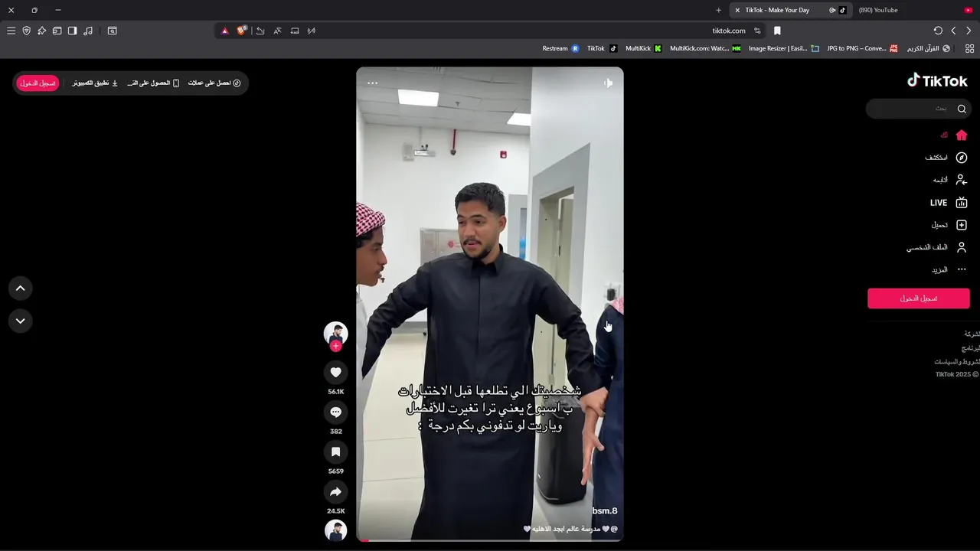This screenshot has width=980, height=551.
Task: Share the video with arrow icon
Action: point(335,491)
